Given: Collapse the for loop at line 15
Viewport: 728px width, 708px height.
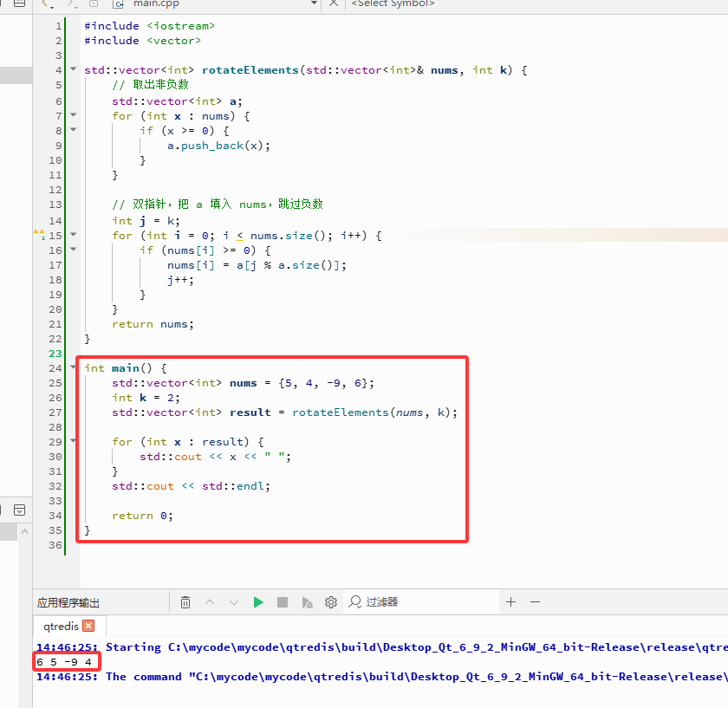Looking at the screenshot, I should click(74, 235).
